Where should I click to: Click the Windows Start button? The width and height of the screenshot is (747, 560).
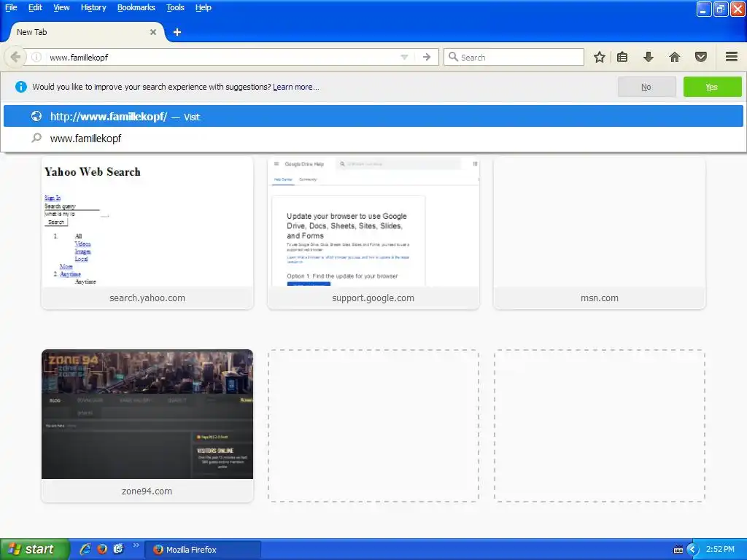(34, 550)
